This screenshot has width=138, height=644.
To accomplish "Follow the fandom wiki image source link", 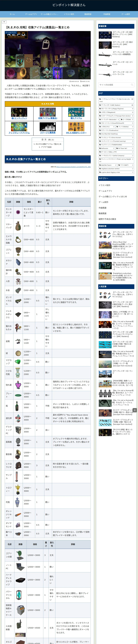I will coord(73,167).
